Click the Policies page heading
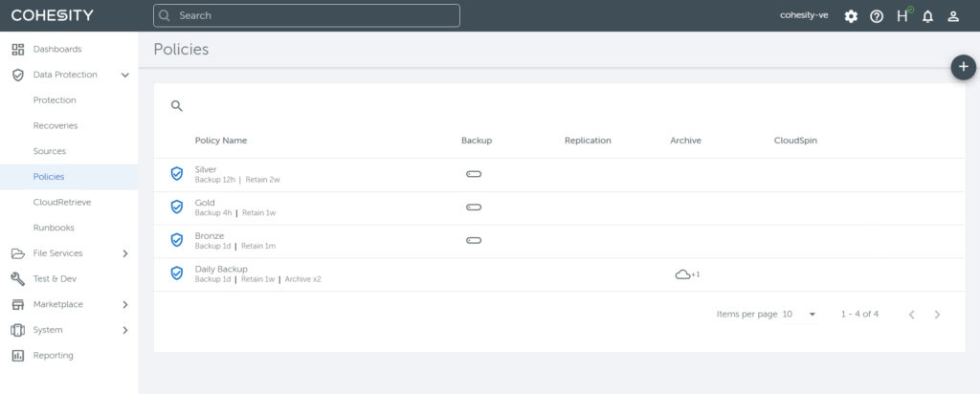Viewport: 980px width, 394px height. coord(181,50)
